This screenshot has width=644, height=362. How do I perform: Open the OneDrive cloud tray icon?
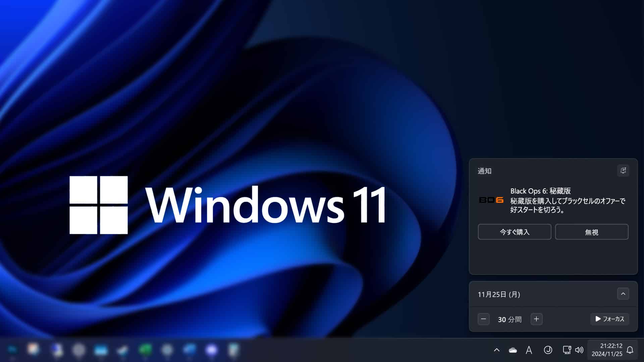tap(513, 350)
